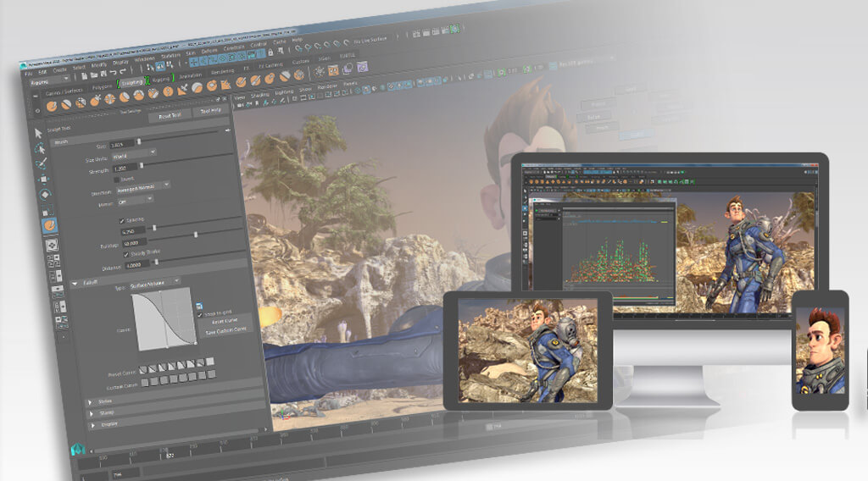Screen dimensions: 868x481
Task: Pick the Rotate tool in toolbox
Action: tap(46, 195)
